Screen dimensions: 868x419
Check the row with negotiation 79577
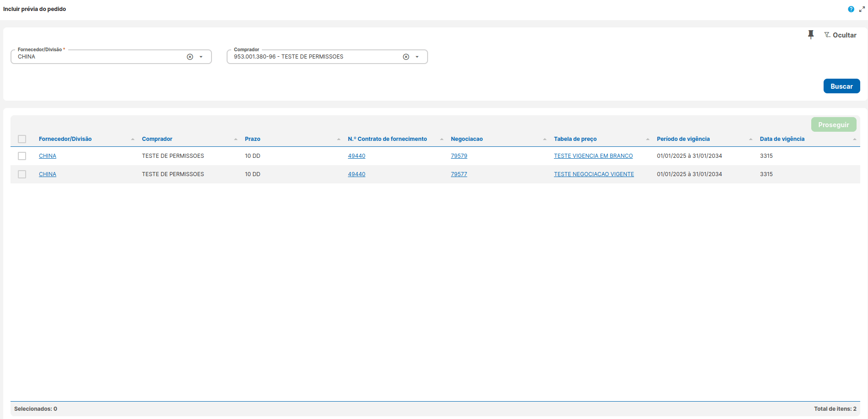click(22, 174)
